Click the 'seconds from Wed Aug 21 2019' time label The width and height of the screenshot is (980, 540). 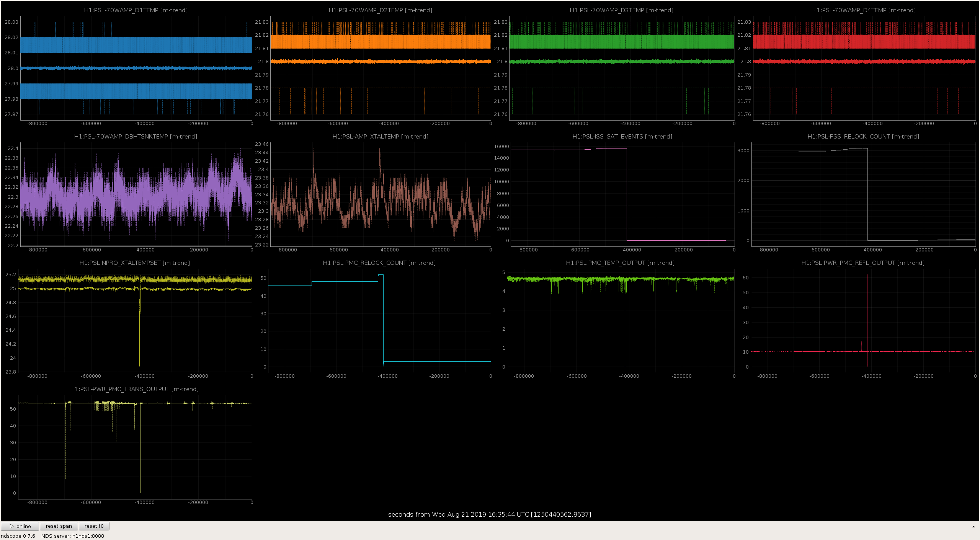pos(490,514)
